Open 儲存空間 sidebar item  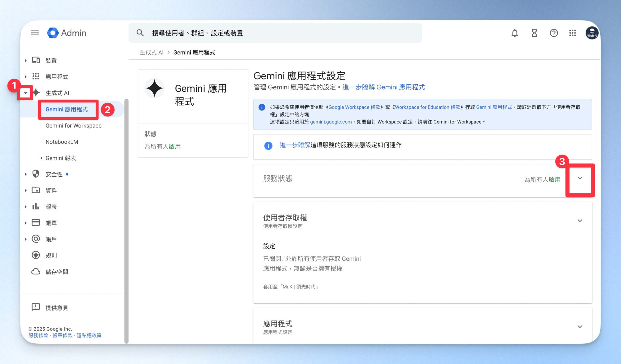point(57,272)
